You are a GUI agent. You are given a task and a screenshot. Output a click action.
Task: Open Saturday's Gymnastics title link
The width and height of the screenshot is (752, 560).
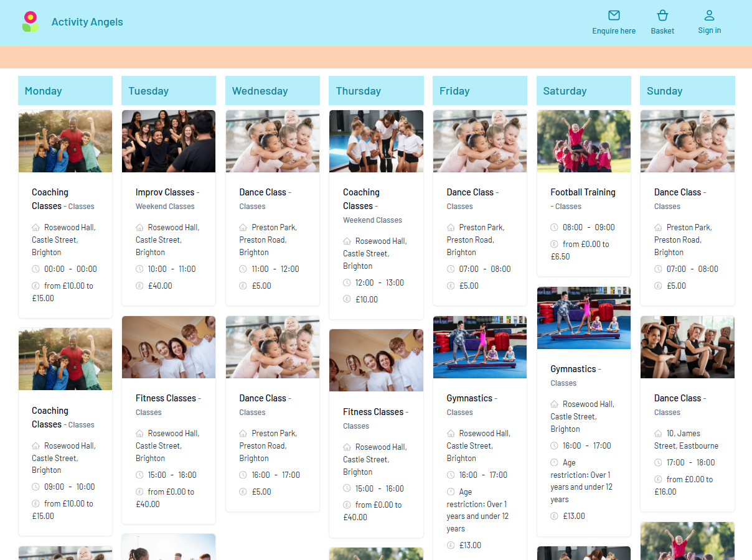pos(573,369)
